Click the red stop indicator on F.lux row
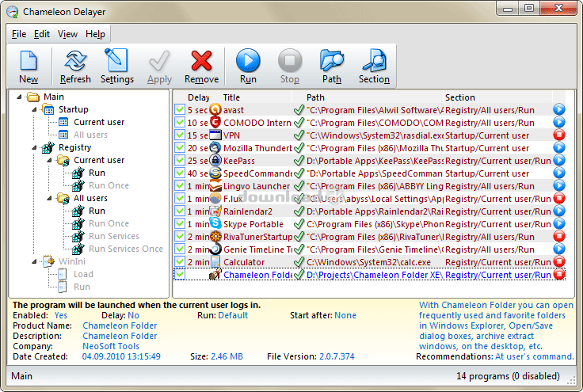The width and height of the screenshot is (583, 392). [558, 199]
